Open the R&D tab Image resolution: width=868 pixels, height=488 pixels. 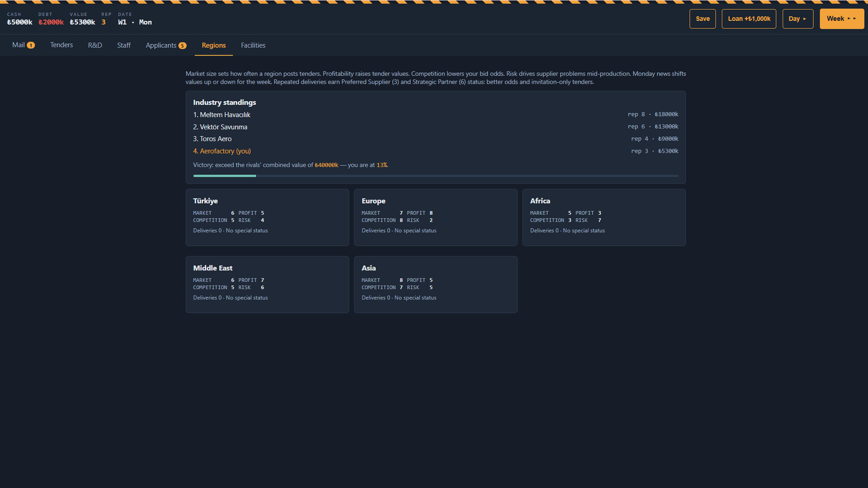pyautogui.click(x=95, y=45)
